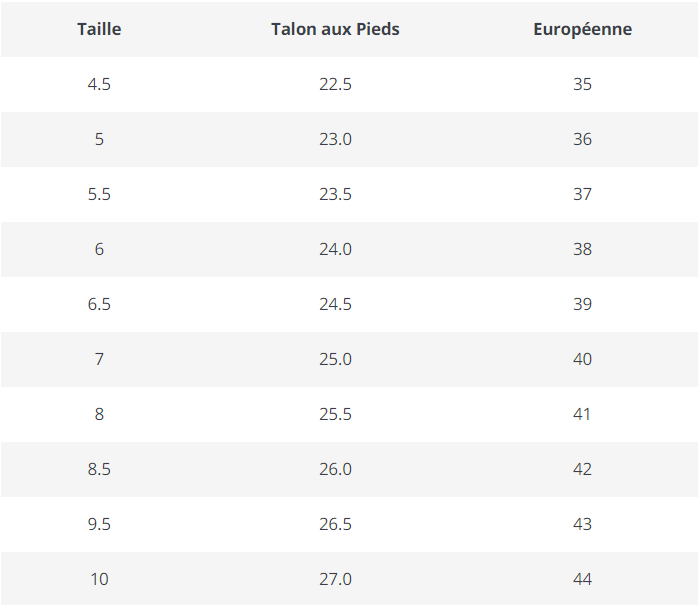698x605 pixels.
Task: Select European size 37 cell
Action: coord(582,194)
